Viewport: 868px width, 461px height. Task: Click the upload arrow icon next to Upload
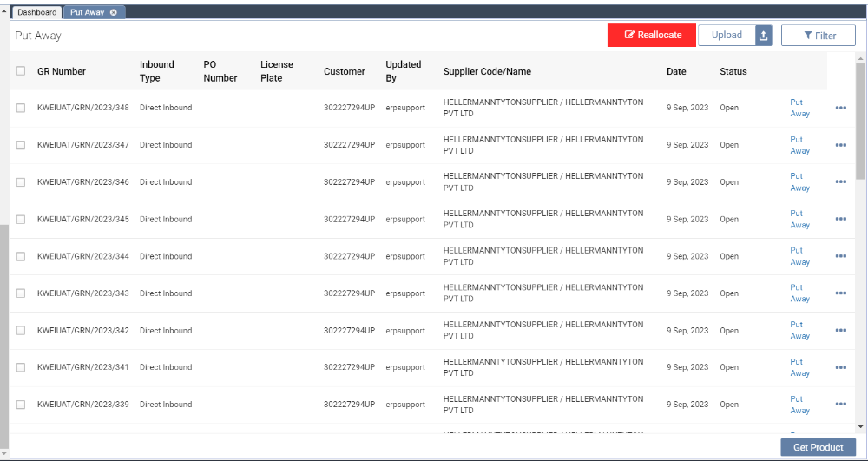click(x=763, y=36)
